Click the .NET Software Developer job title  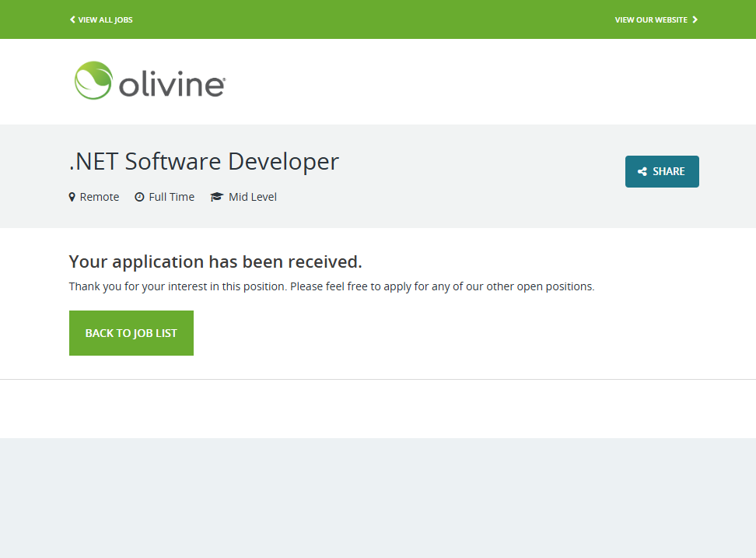tap(204, 161)
